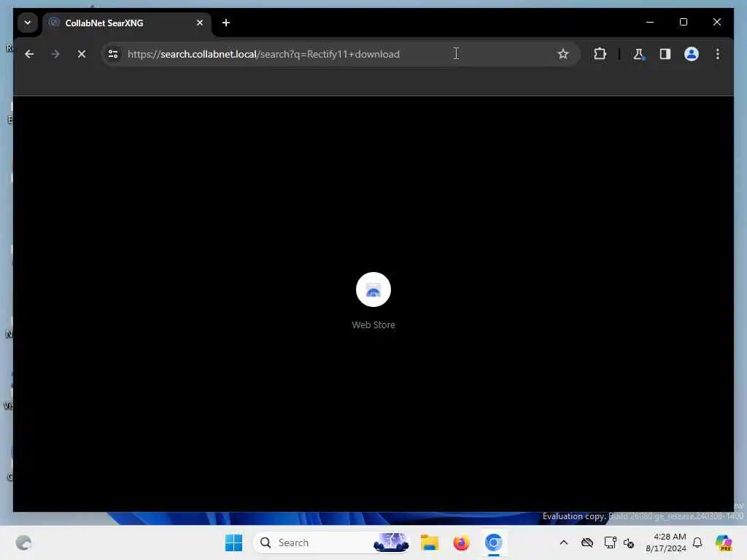Open Copilot preview icon in taskbar
747x560 pixels.
coord(724,542)
